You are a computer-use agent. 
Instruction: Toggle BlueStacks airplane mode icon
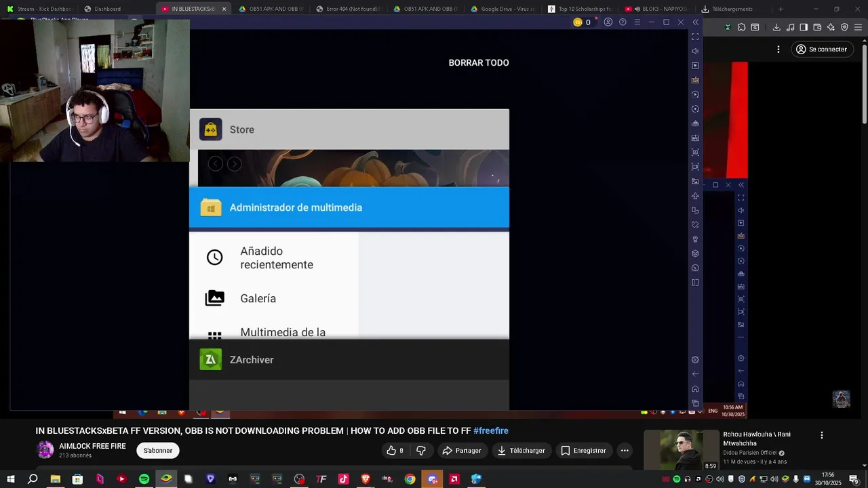tap(695, 196)
